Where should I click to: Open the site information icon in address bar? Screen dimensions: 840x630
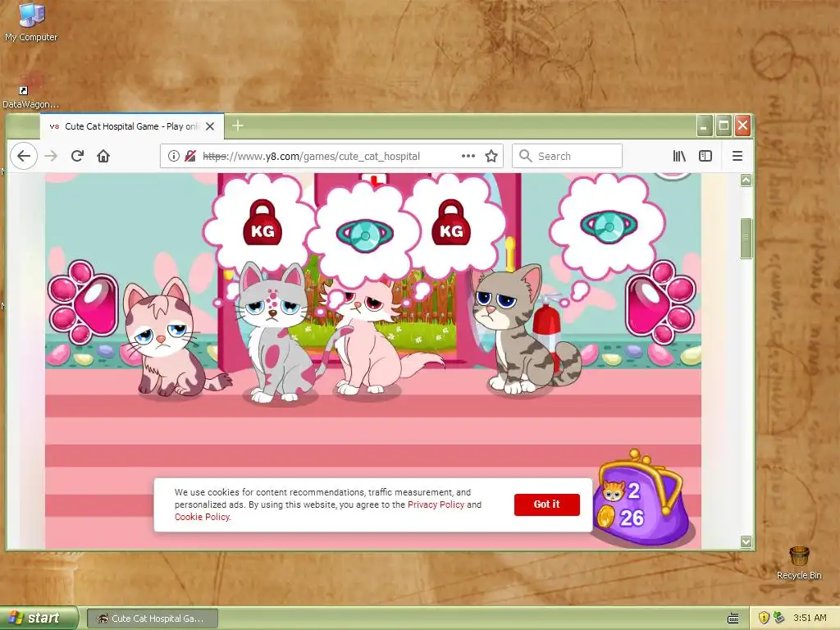tap(174, 156)
